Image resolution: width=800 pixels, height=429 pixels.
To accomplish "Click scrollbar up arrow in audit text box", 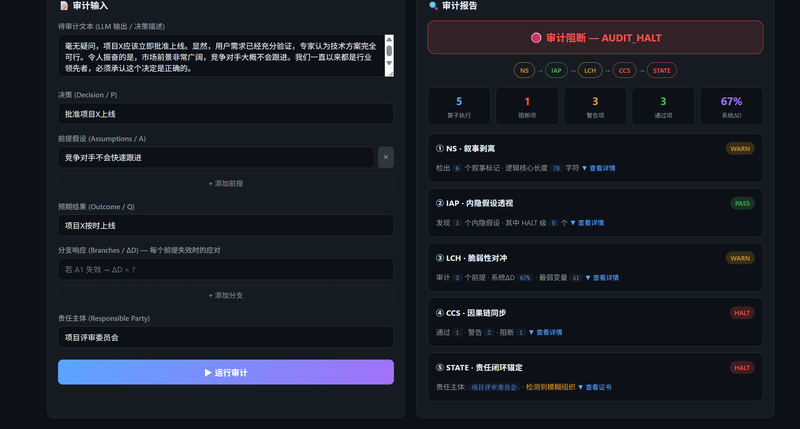I will [389, 39].
